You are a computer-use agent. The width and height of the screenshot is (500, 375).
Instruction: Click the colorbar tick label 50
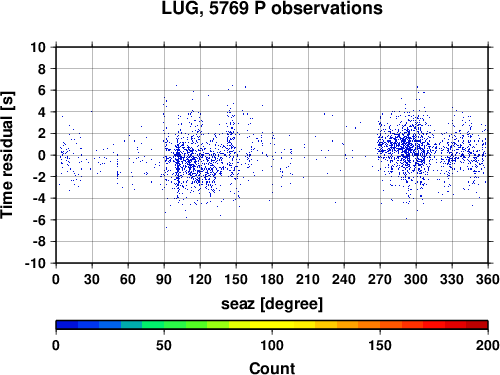point(164,345)
